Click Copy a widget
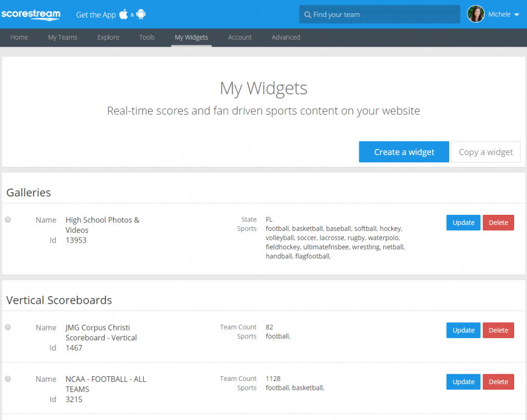527x420 pixels. [485, 152]
